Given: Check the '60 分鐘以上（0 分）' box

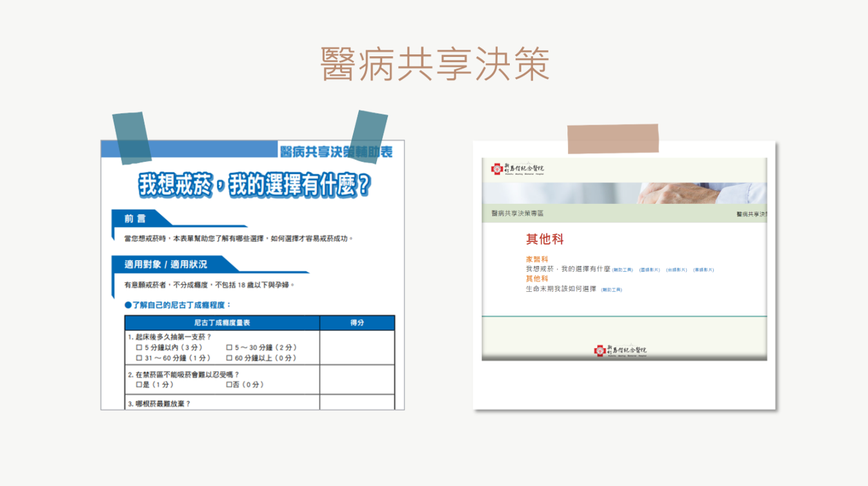Looking at the screenshot, I should (x=229, y=358).
